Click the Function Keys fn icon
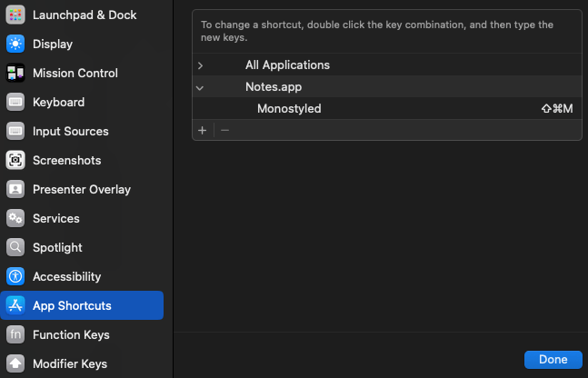Viewport: 588px width, 378px height. (x=15, y=334)
